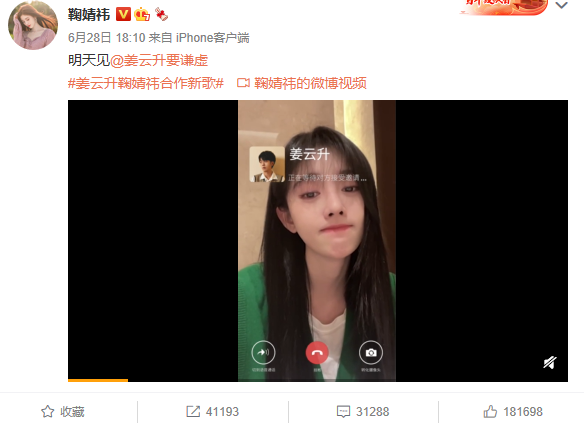This screenshot has width=584, height=429.
Task: Open the @姜云升要谦虚 mention link
Action: (x=159, y=60)
